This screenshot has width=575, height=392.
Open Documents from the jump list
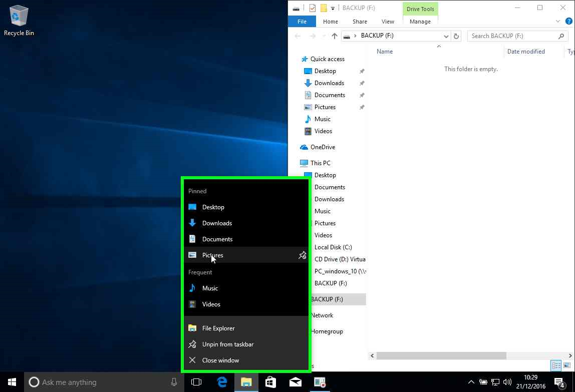(246, 239)
